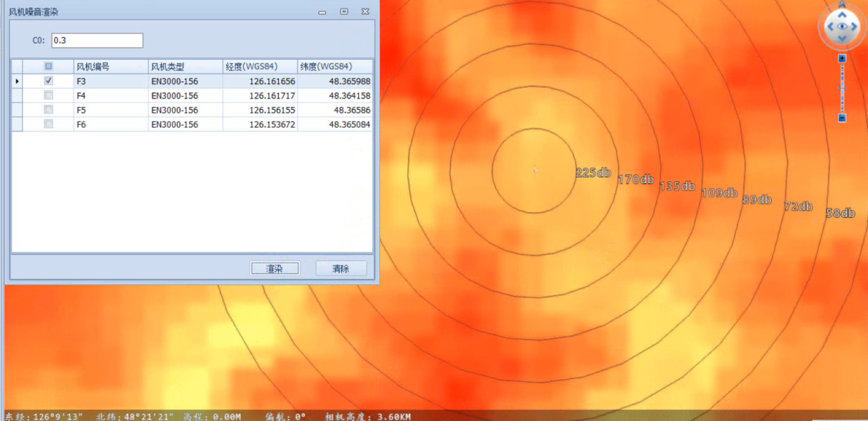This screenshot has width=868, height=421.
Task: Toggle the select-all header checkbox
Action: tap(48, 67)
